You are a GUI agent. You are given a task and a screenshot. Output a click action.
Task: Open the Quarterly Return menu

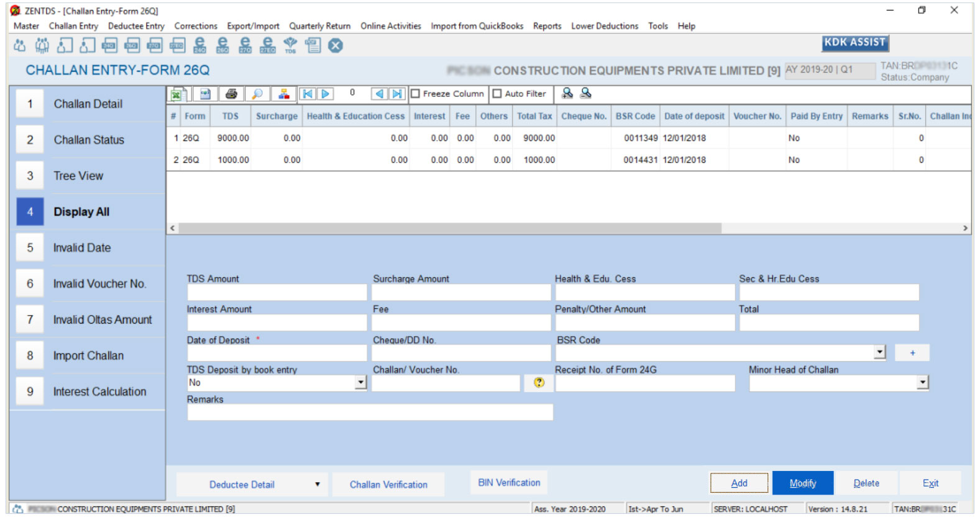[319, 26]
